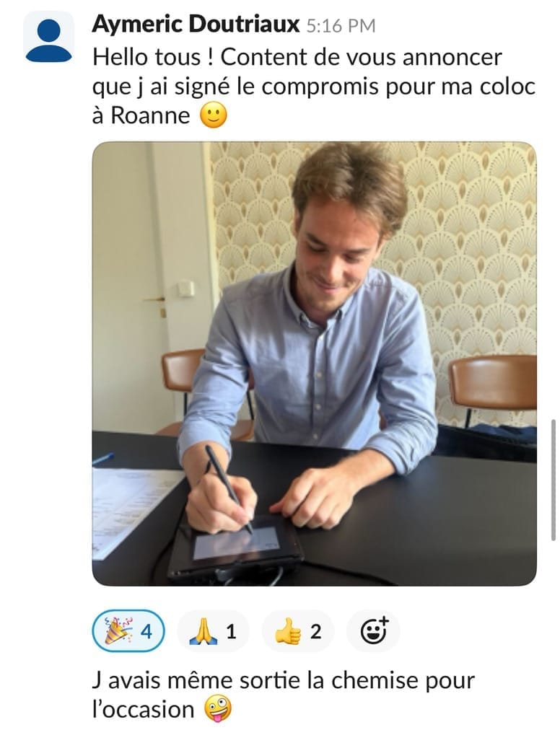The image size is (560, 730).
Task: Click the praying hands emoji glyph
Action: pyautogui.click(x=204, y=632)
